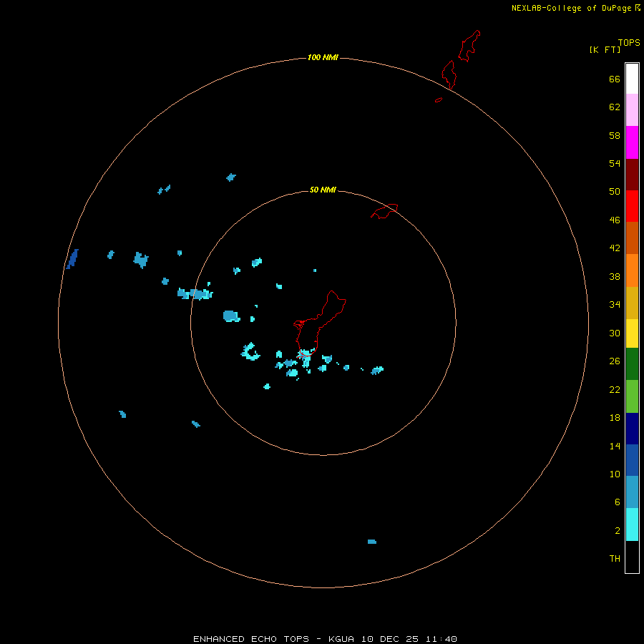This screenshot has height=644, width=644.
Task: Click the '100 NMI' range ring label
Action: click(323, 57)
